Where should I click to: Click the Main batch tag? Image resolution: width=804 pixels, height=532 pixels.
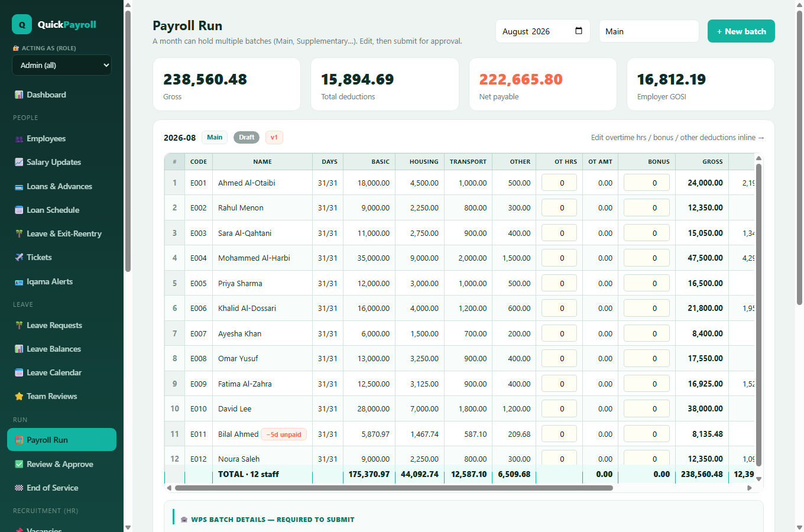pyautogui.click(x=215, y=137)
